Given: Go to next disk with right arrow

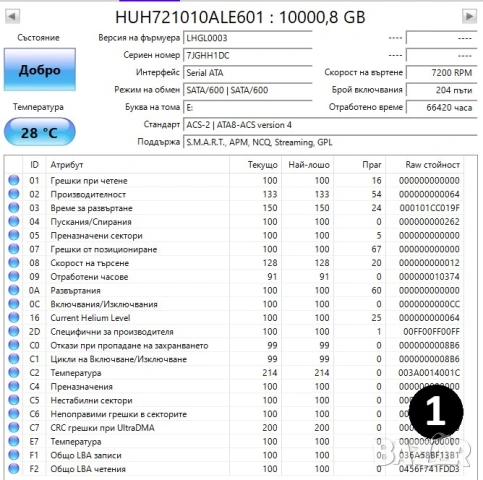Looking at the screenshot, I should (469, 16).
